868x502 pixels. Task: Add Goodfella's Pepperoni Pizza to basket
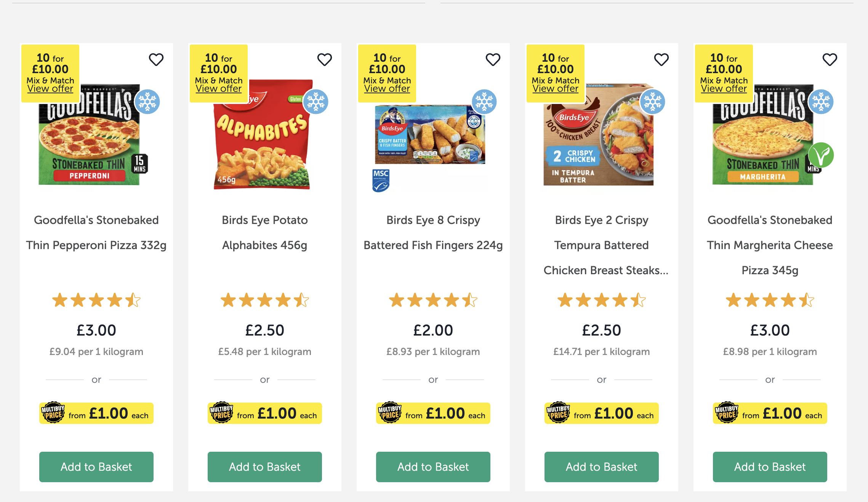tap(96, 467)
